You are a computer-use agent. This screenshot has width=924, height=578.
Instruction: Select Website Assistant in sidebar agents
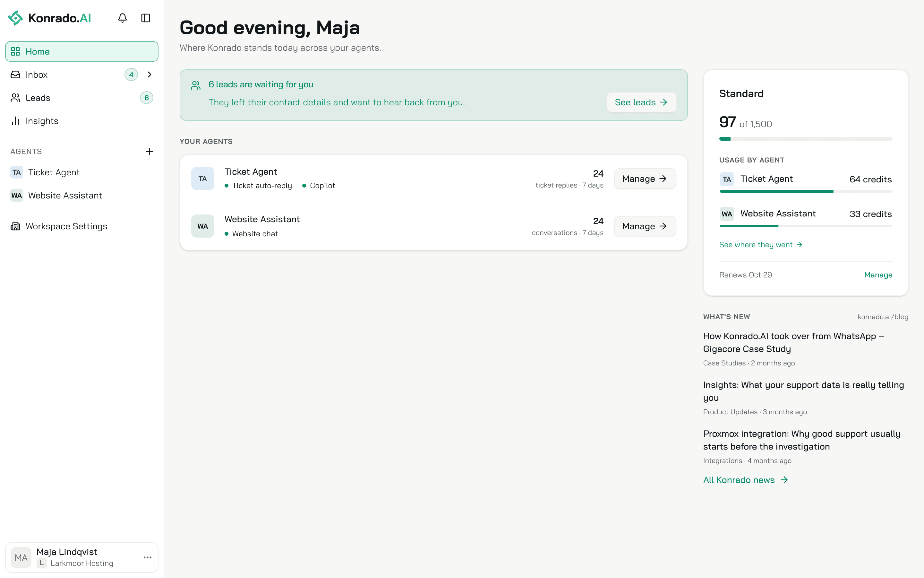point(82,195)
